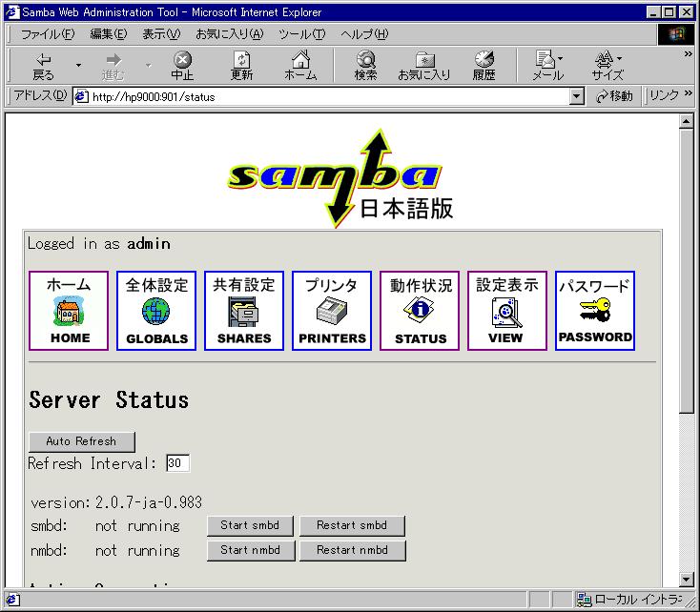700x612 pixels.
Task: Click the version text 2.0.7-ja-0.983
Action: click(x=149, y=502)
